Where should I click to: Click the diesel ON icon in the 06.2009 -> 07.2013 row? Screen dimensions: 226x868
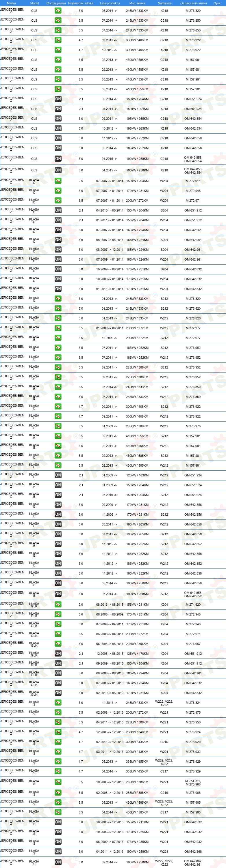pos(58,842)
